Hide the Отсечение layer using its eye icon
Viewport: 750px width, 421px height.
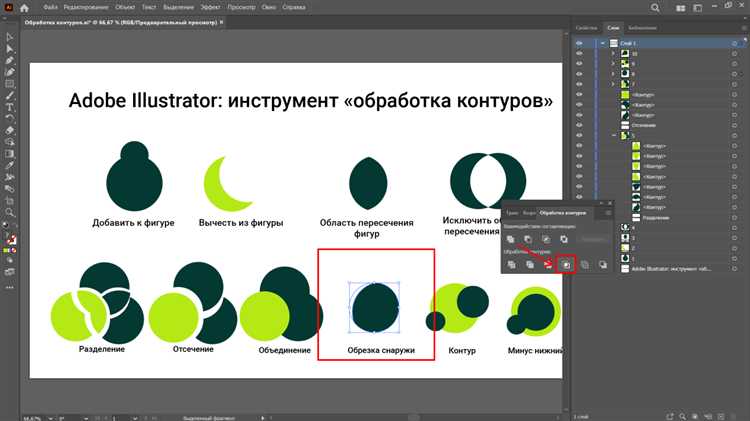(579, 125)
